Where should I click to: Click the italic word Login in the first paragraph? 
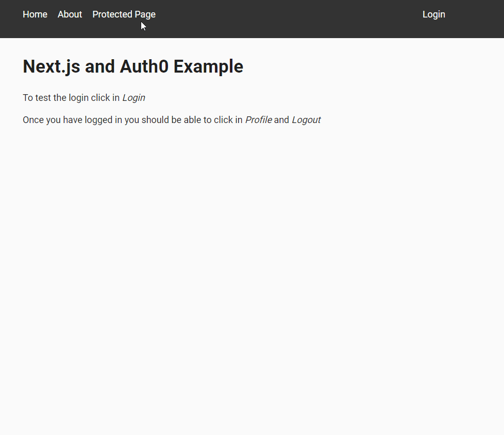pyautogui.click(x=133, y=98)
